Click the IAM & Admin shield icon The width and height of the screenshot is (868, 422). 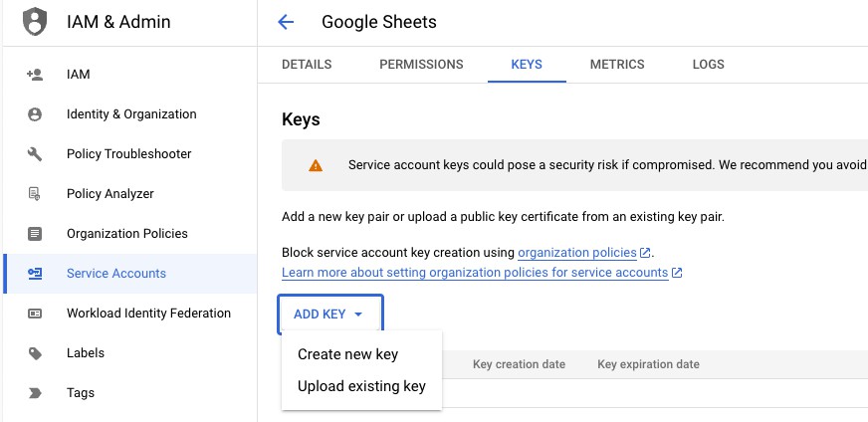pyautogui.click(x=35, y=21)
